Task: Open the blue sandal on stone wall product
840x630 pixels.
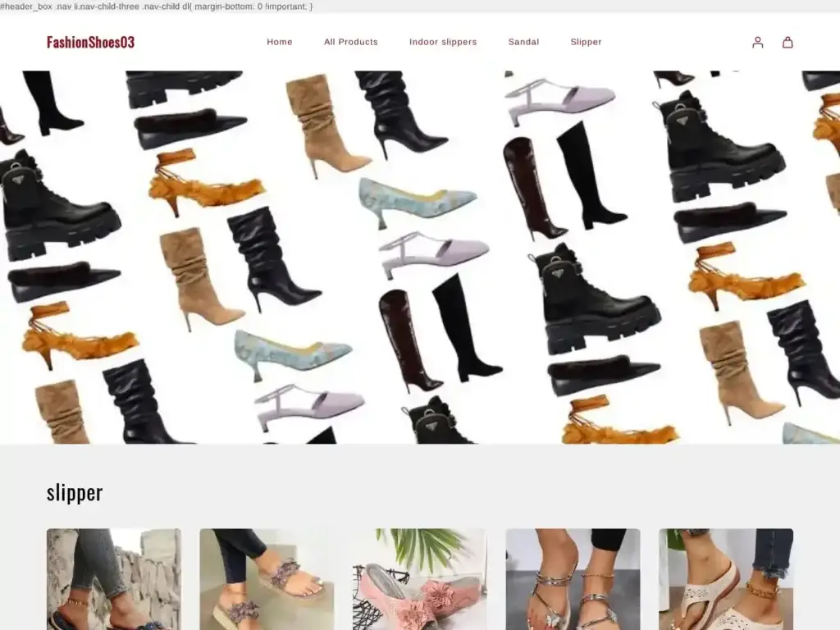Action: click(113, 578)
